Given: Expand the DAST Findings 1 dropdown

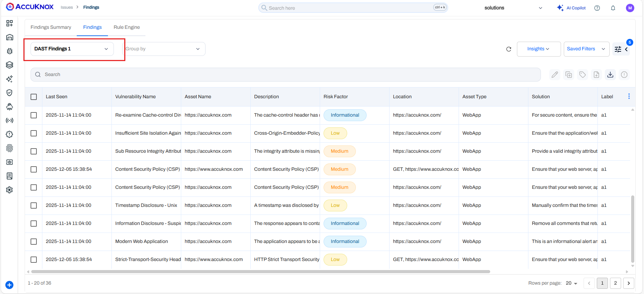Looking at the screenshot, I should (x=72, y=49).
